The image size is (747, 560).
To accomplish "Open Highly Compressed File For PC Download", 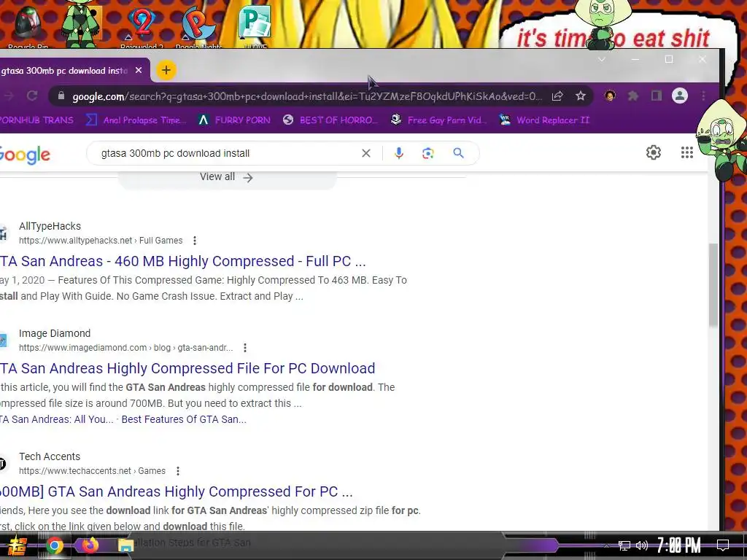I will [187, 368].
